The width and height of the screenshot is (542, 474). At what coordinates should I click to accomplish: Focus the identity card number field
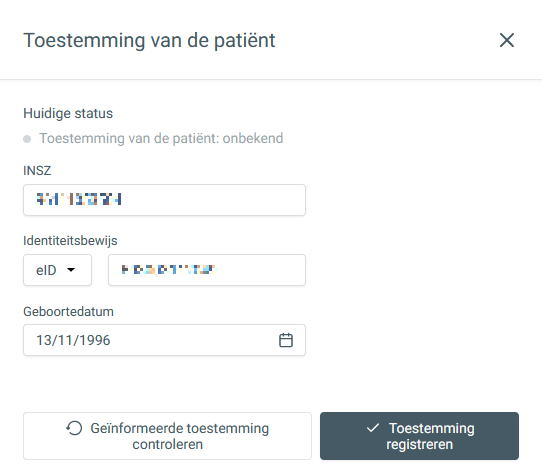tap(207, 270)
